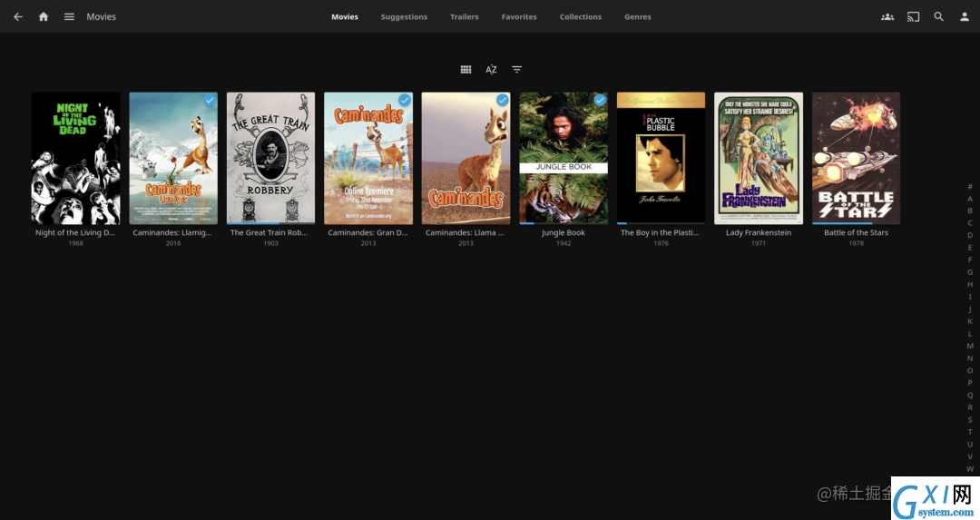The height and width of the screenshot is (520, 980).
Task: Jump to letter J in alphabet picker
Action: (x=970, y=309)
